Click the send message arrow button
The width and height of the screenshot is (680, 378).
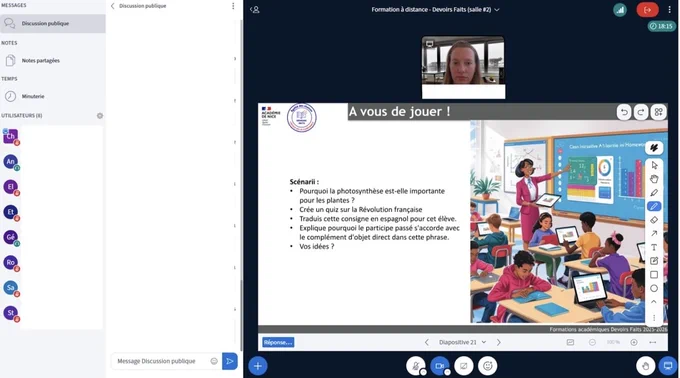click(230, 361)
